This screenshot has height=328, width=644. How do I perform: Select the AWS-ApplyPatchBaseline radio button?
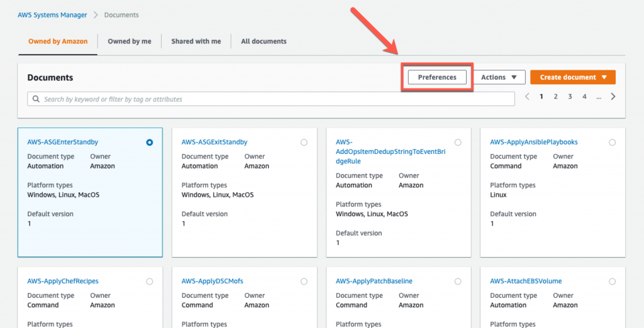point(458,282)
